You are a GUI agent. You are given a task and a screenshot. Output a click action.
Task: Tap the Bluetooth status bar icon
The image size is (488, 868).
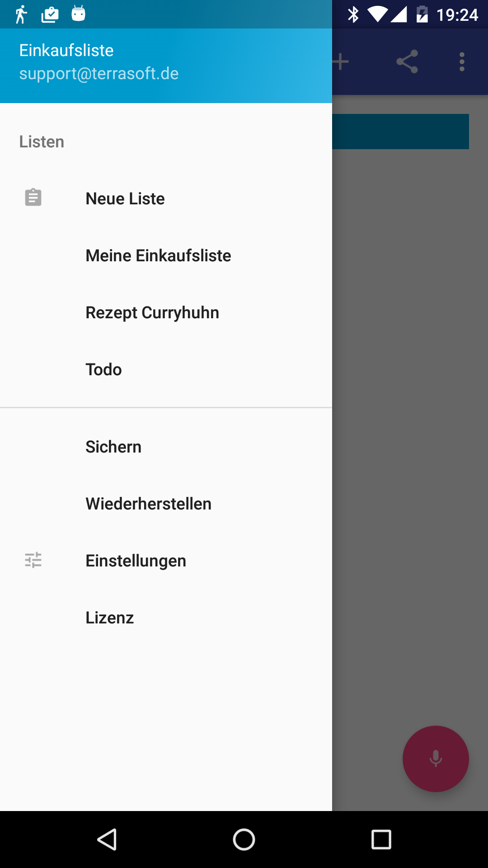(x=353, y=14)
